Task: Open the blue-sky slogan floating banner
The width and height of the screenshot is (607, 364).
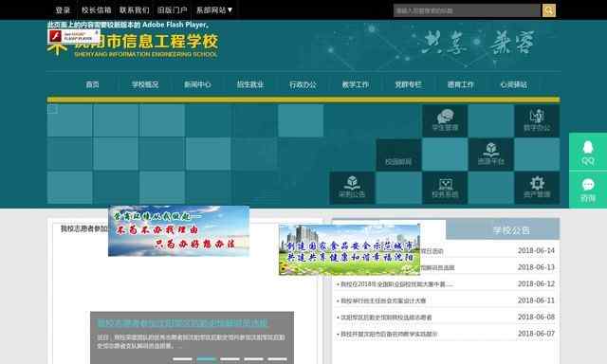Action: pyautogui.click(x=179, y=231)
